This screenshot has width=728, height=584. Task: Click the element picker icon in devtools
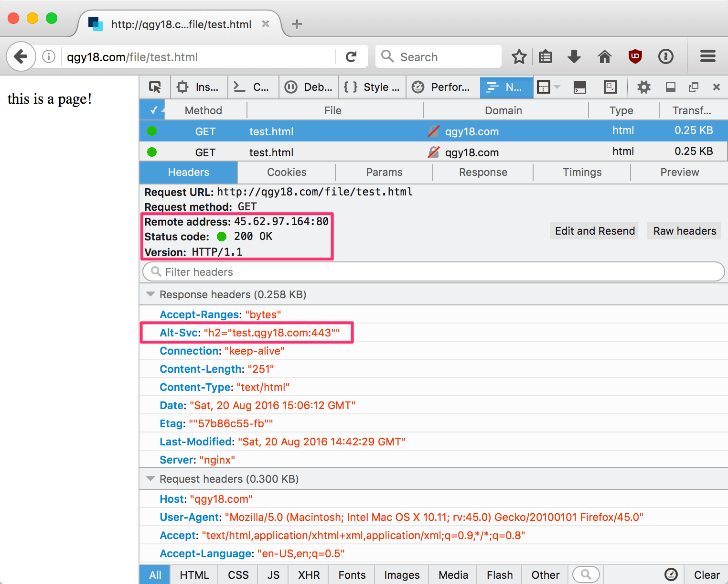[155, 87]
